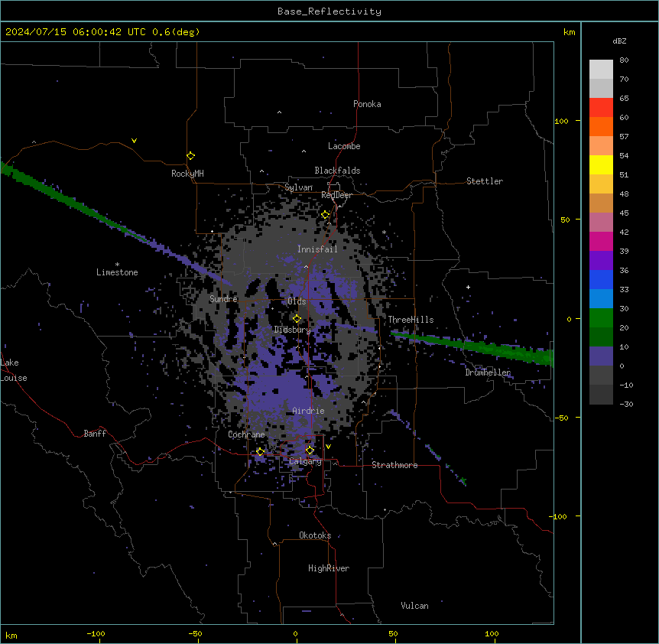Viewport: 659px width, 644px height.
Task: Click the Sundre town label
Action: (223, 299)
